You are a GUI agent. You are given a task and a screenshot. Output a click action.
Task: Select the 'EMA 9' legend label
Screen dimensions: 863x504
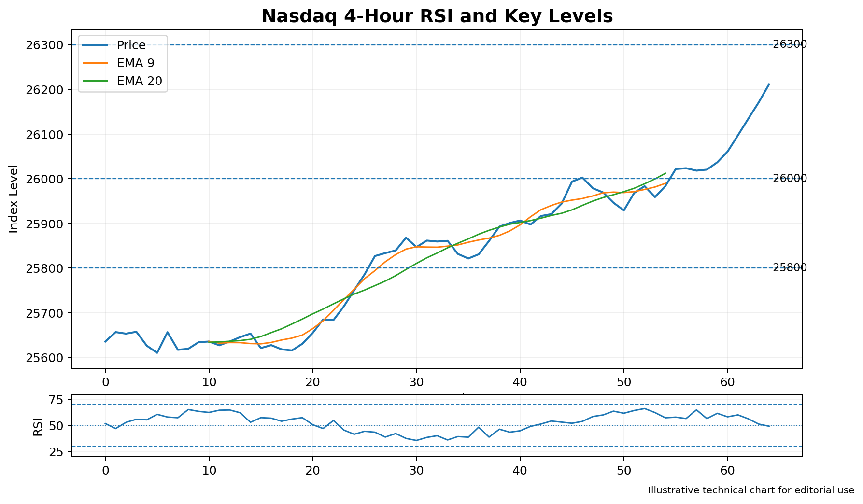click(x=135, y=64)
